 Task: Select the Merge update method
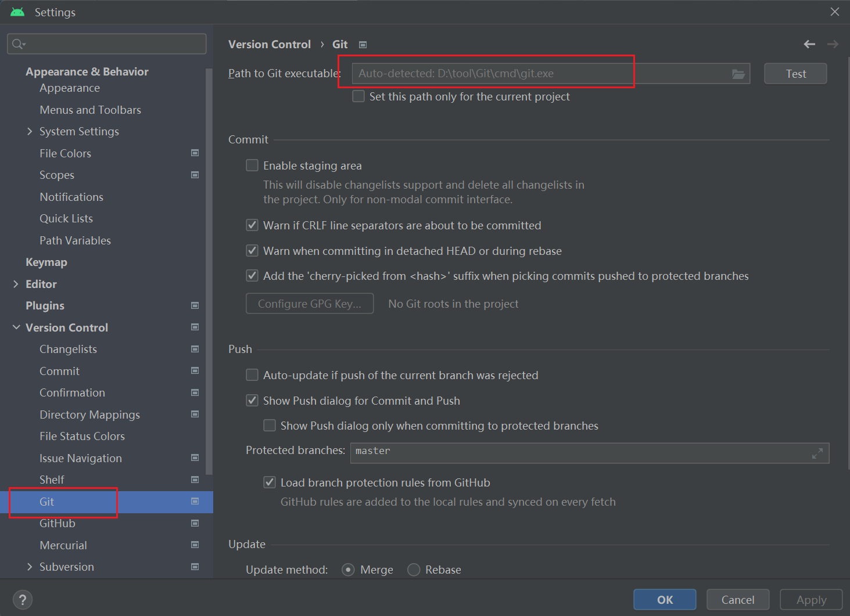click(348, 570)
